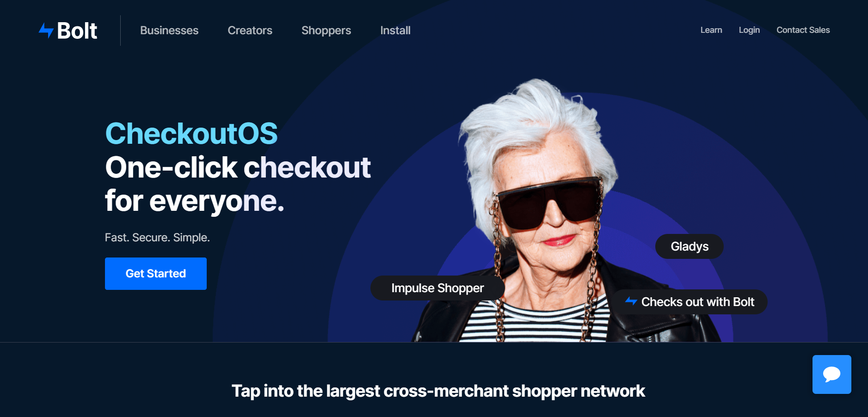The height and width of the screenshot is (417, 868).
Task: Open the Businesses menu
Action: coord(169,31)
